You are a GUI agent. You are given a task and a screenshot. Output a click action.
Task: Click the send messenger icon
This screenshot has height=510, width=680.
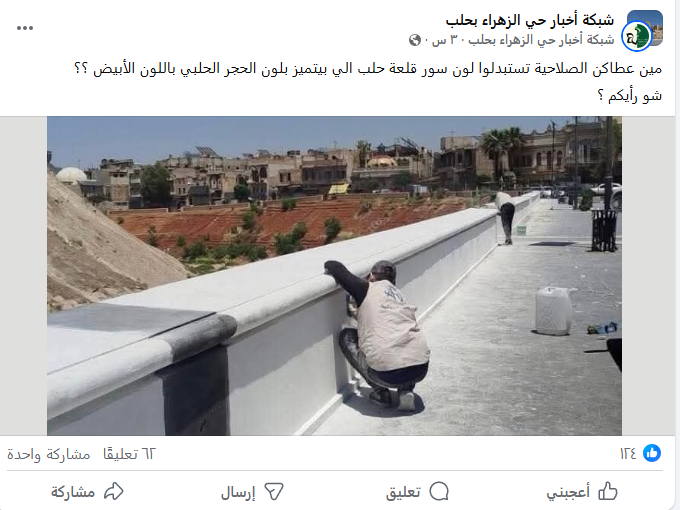coord(274,492)
